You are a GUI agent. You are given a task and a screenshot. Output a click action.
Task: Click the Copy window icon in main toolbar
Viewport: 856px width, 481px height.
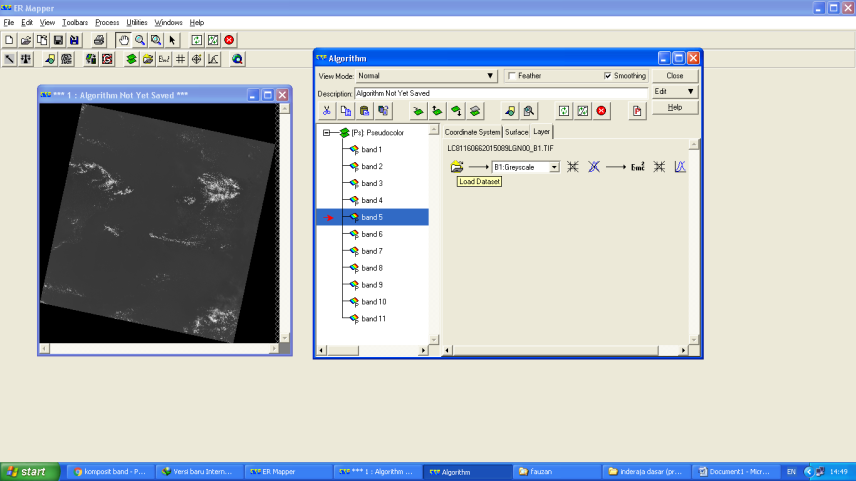coord(42,40)
